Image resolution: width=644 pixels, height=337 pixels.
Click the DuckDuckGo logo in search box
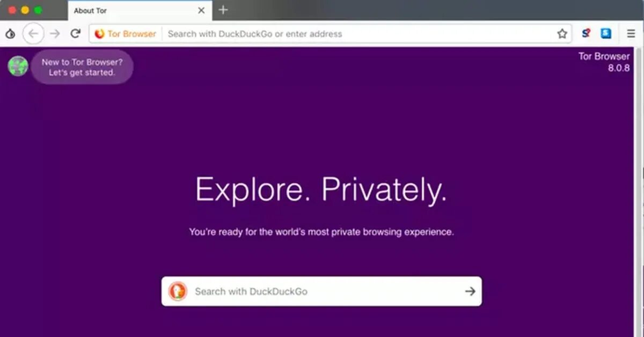coord(178,291)
